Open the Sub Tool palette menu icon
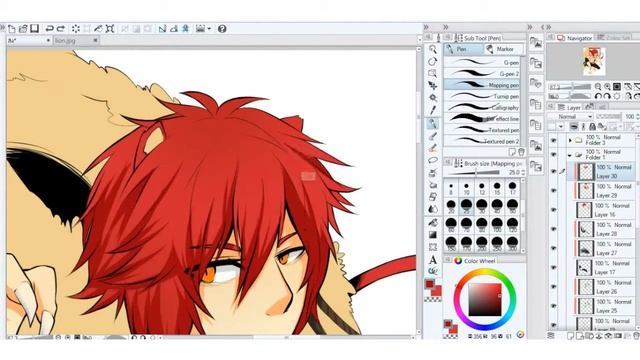Image resolution: width=640 pixels, height=360 pixels. pos(447,38)
